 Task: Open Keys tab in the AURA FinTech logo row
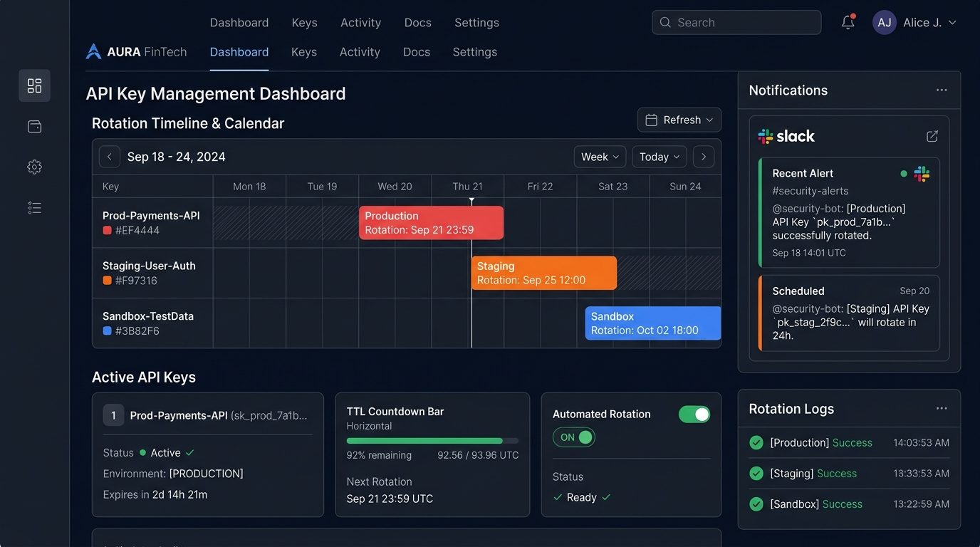(304, 52)
